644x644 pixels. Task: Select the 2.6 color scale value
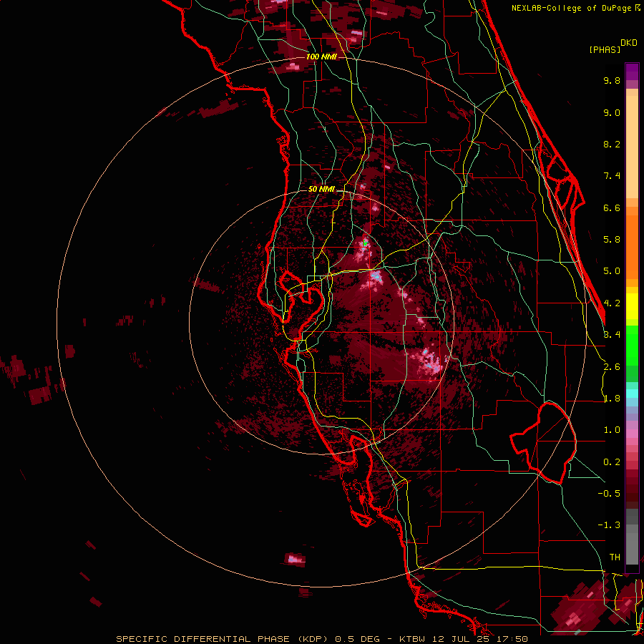click(x=612, y=367)
